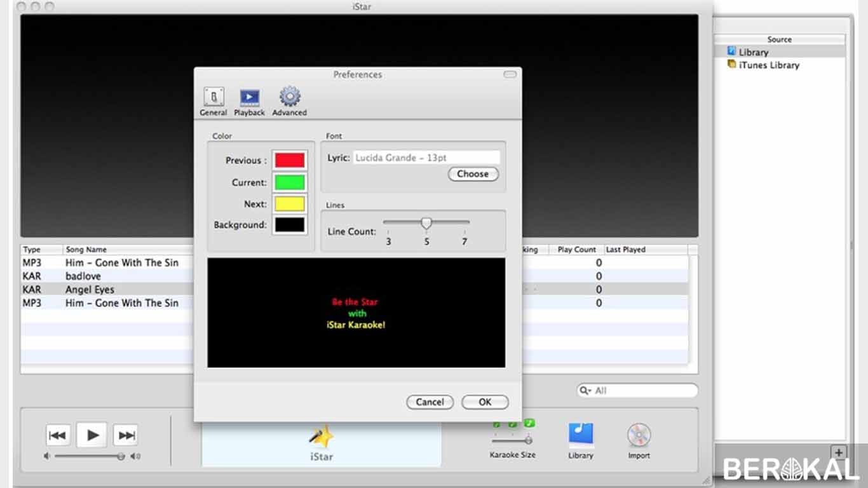The height and width of the screenshot is (488, 868).
Task: Select the first Him - Gone With The Sin row
Action: click(x=355, y=263)
